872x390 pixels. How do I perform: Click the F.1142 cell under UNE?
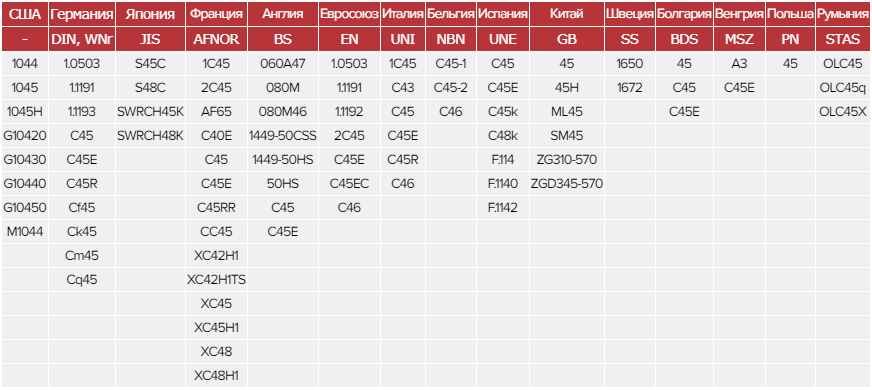tap(503, 208)
